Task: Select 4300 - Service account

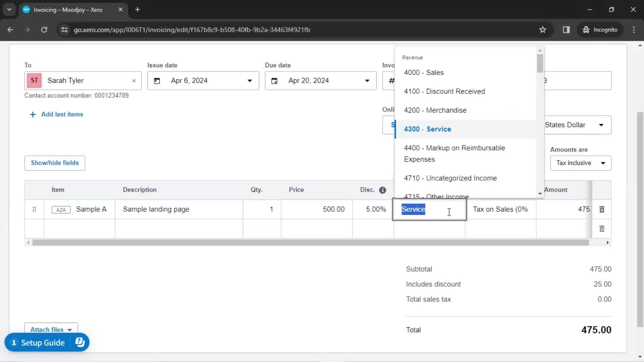Action: pos(466,129)
